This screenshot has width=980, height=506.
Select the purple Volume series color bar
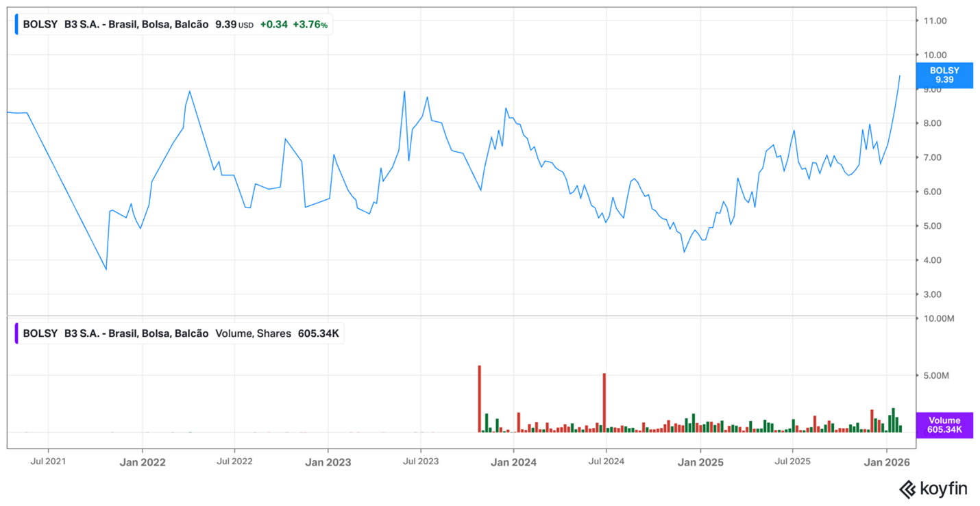[16, 333]
